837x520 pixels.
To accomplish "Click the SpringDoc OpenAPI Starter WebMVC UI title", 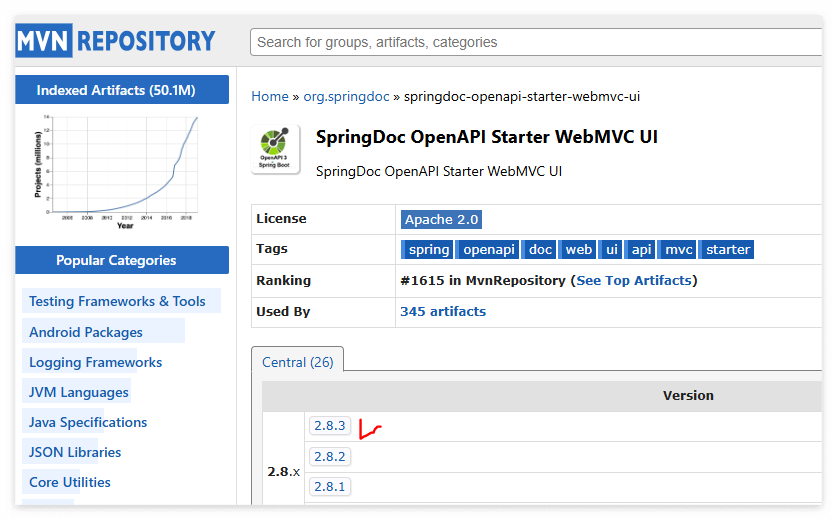I will point(486,137).
